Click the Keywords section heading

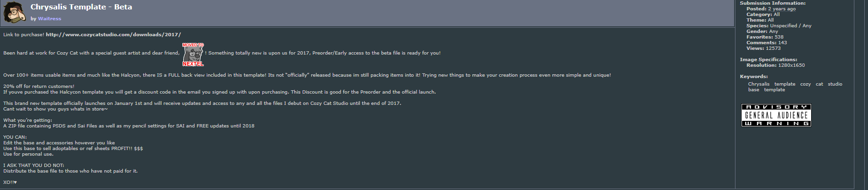[x=754, y=77]
